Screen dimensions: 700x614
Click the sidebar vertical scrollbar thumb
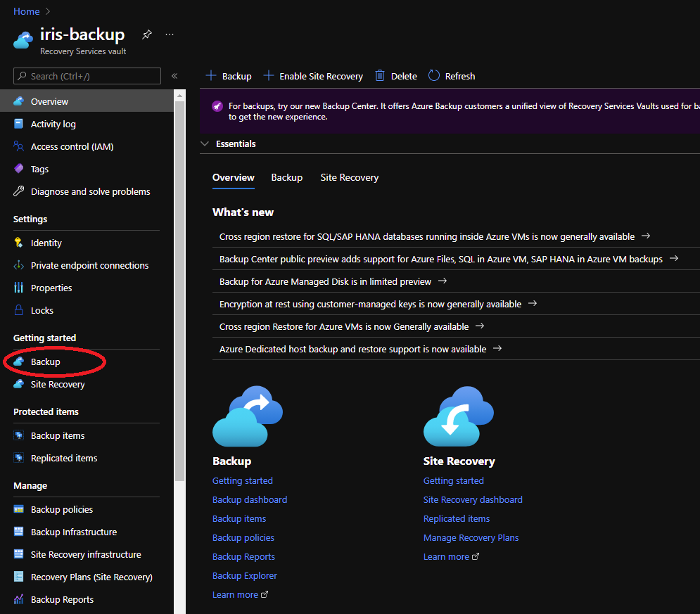(179, 291)
